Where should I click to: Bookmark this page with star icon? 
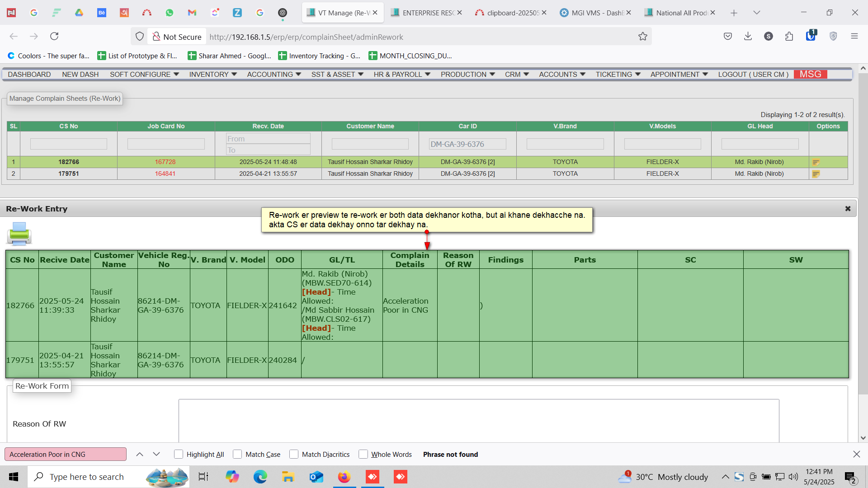[642, 37]
